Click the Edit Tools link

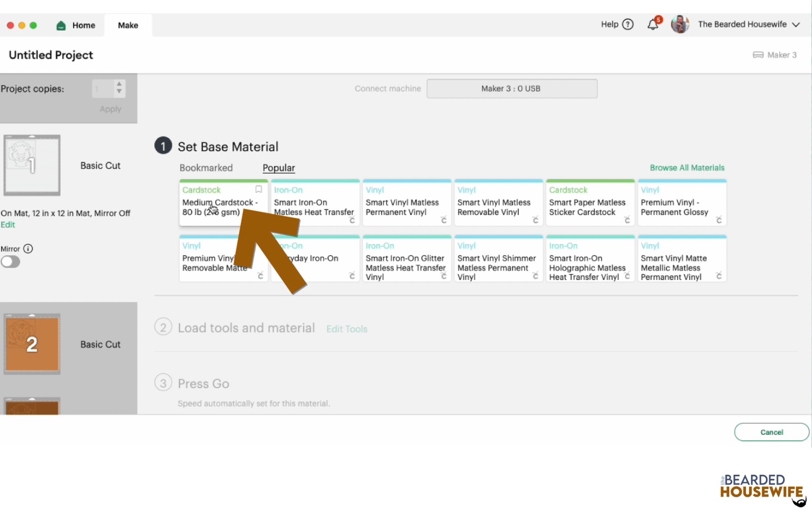pos(347,329)
